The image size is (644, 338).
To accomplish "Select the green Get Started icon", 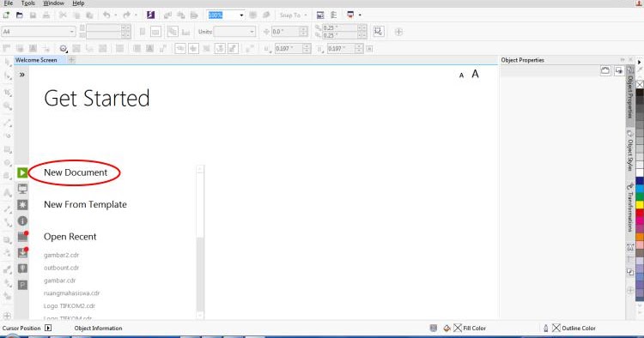I will [x=22, y=172].
